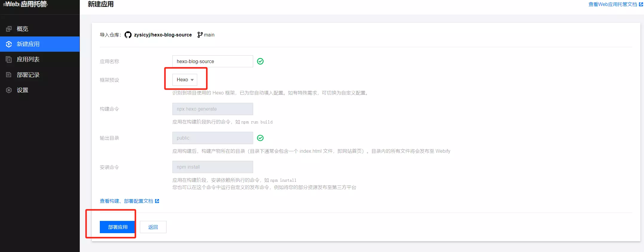
Task: Select 应用列表 in the sidebar menu
Action: (x=28, y=59)
